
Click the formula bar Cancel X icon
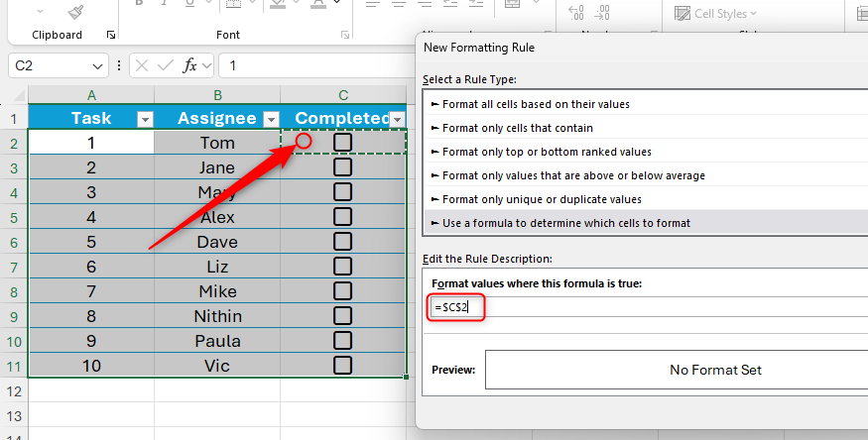pos(142,66)
